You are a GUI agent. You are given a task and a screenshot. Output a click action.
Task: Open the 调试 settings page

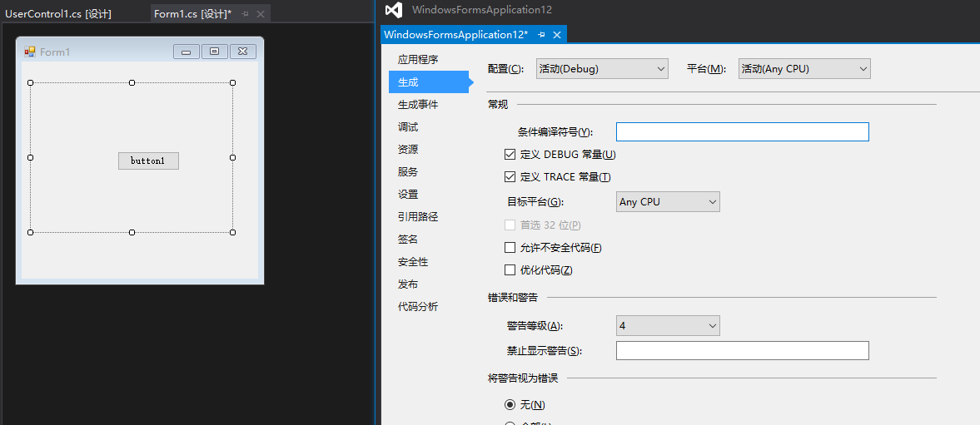[x=408, y=127]
